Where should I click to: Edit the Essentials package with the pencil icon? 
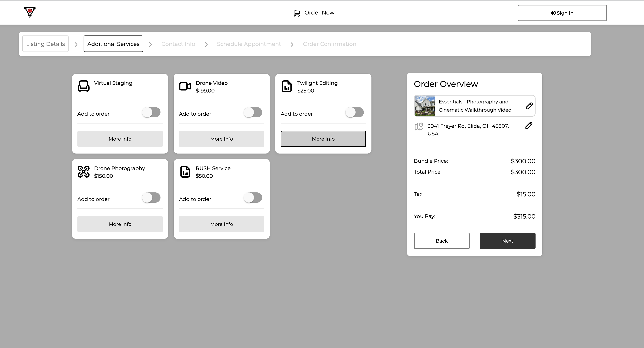click(x=529, y=106)
